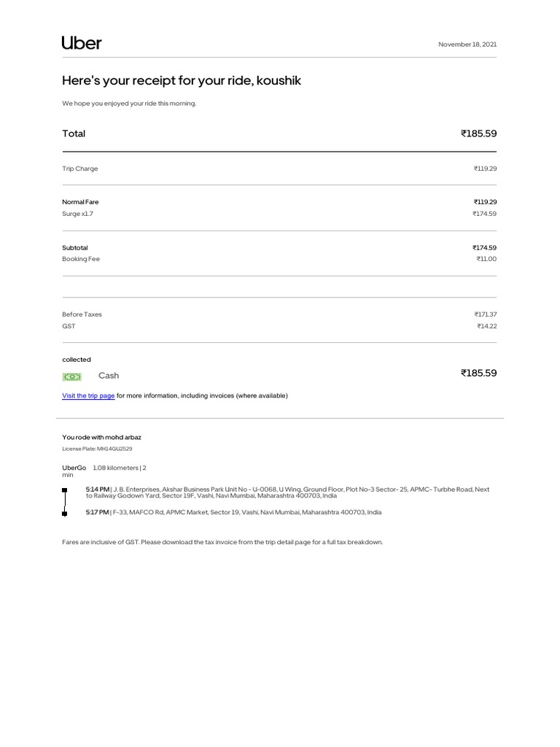
Task: Click the Booking Fee ₹11.00 amount
Action: click(486, 259)
